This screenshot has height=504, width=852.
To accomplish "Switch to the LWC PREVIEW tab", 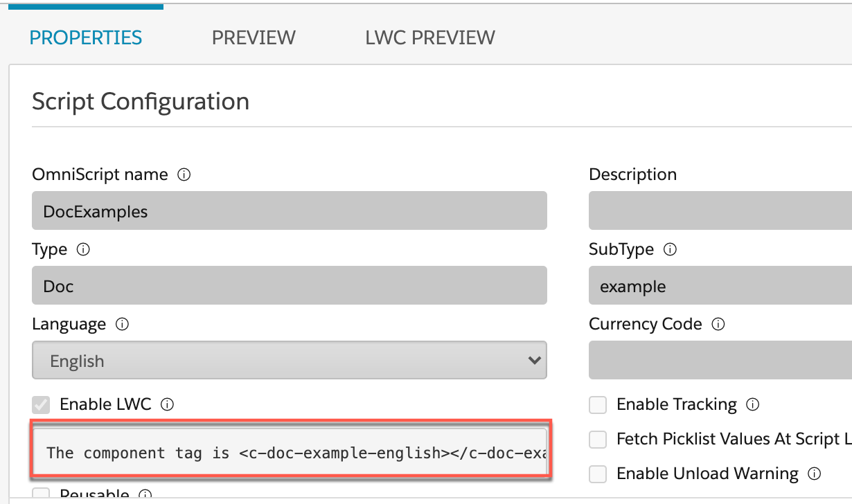I will (x=430, y=37).
